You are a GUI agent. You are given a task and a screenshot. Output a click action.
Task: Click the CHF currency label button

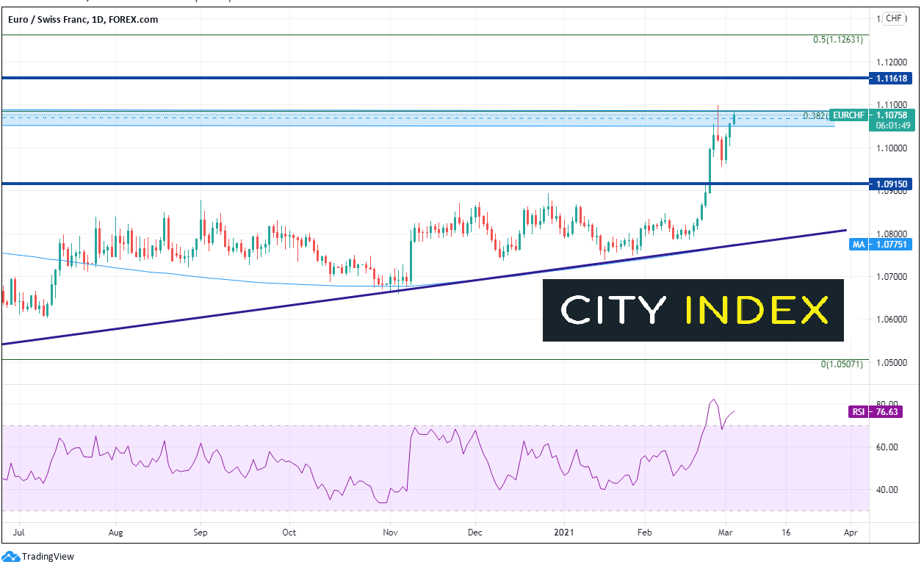[893, 18]
